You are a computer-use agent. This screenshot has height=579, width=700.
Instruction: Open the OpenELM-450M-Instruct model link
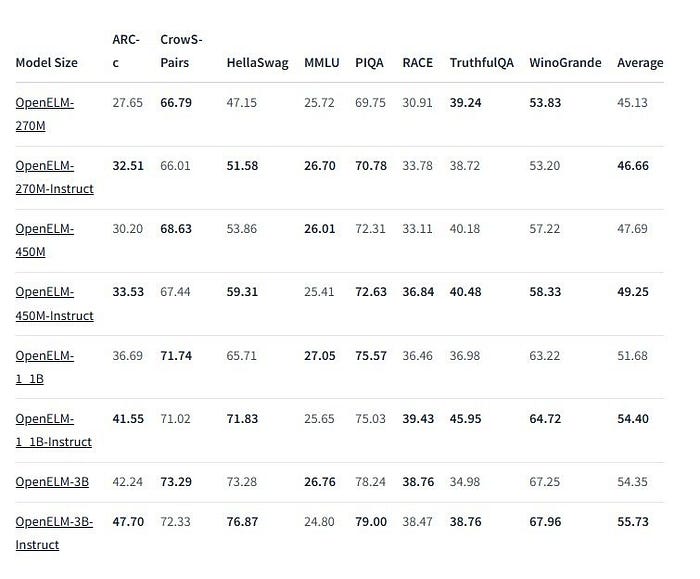(54, 304)
